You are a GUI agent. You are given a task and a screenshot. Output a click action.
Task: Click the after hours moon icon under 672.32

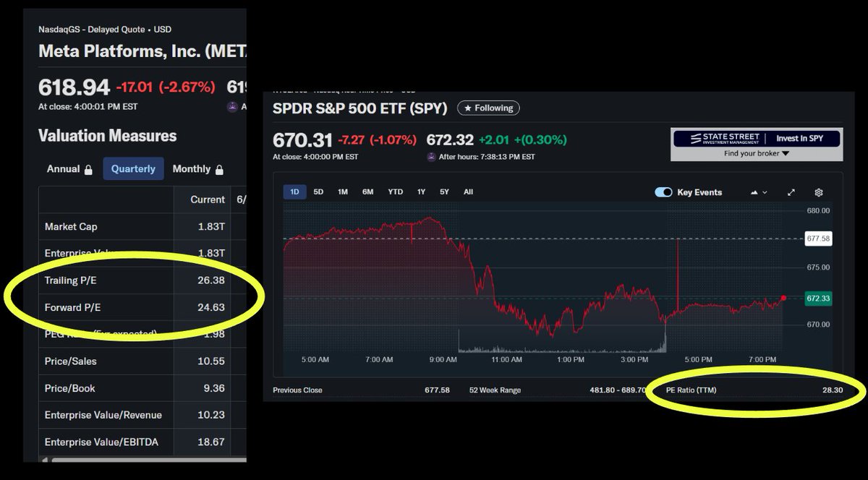tap(432, 157)
